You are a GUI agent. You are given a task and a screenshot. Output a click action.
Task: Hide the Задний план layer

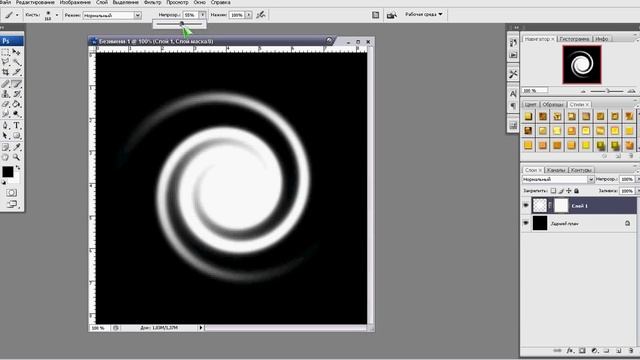pyautogui.click(x=526, y=223)
